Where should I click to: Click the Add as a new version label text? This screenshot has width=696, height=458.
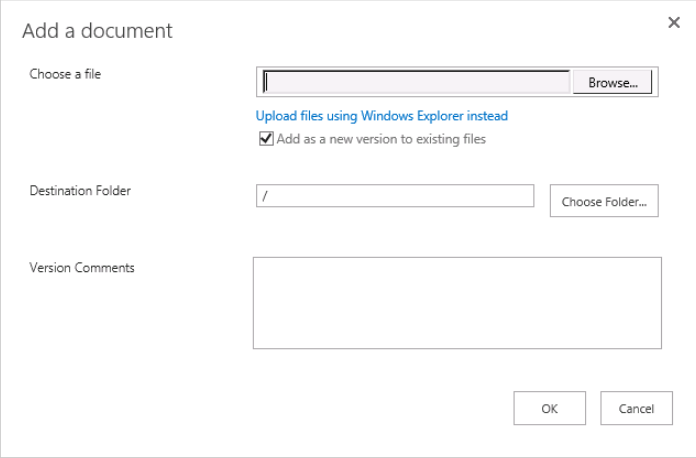[x=381, y=139]
